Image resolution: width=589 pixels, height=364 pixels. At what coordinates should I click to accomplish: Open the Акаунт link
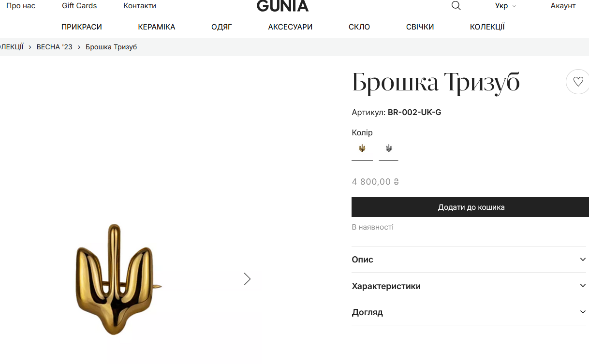563,6
